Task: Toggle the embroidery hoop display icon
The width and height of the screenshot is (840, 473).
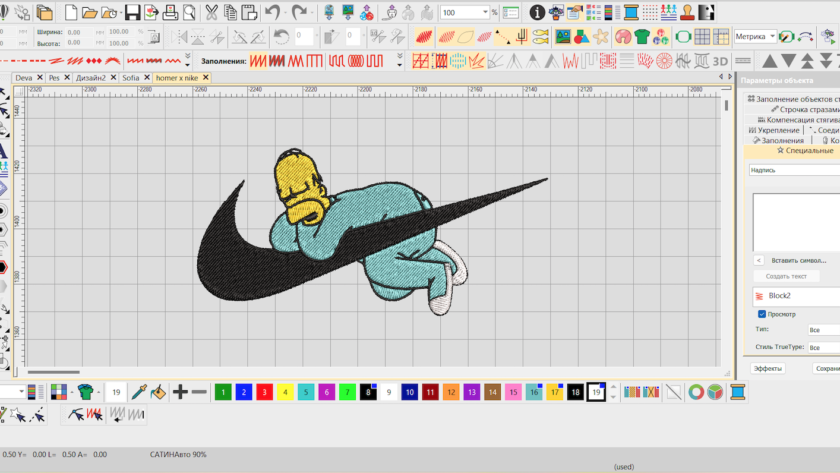Action: coord(683,36)
